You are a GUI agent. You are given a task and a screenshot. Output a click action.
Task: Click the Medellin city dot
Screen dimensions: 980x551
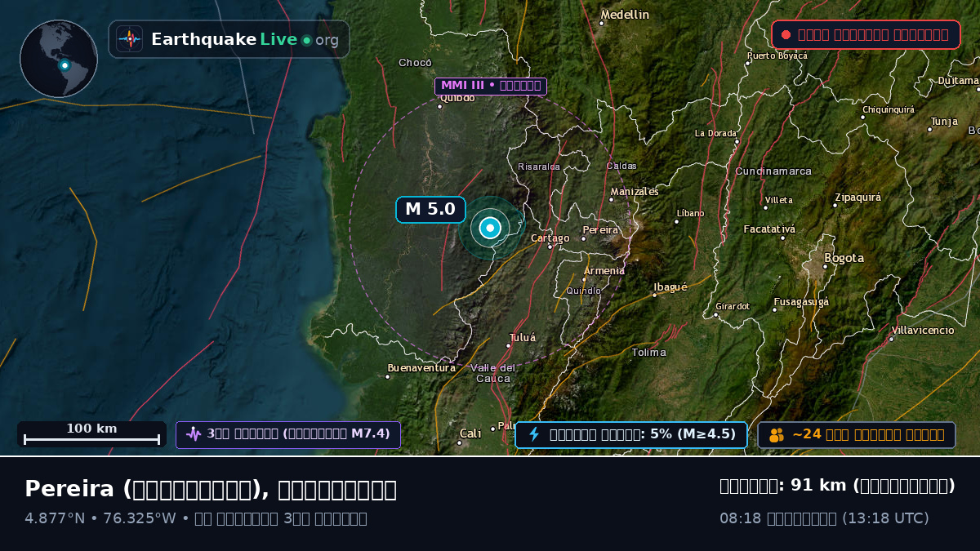[602, 23]
